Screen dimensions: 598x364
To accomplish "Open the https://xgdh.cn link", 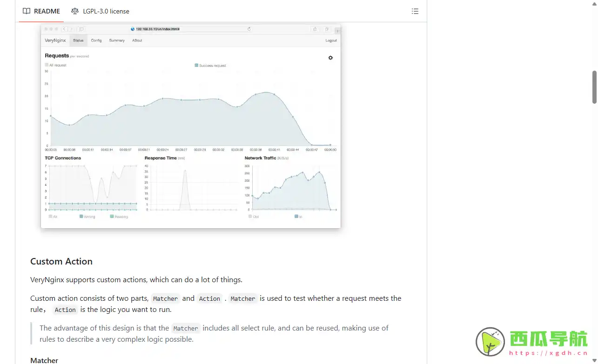I will tap(550, 353).
